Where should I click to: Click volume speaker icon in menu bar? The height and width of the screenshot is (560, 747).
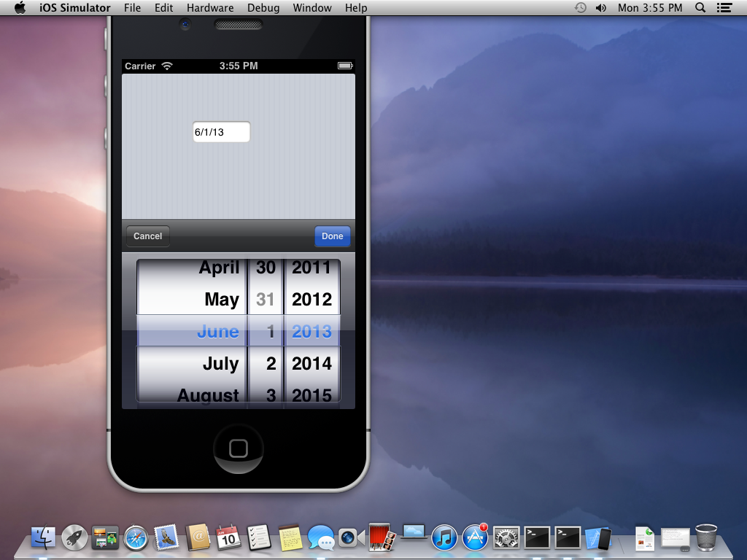point(601,7)
